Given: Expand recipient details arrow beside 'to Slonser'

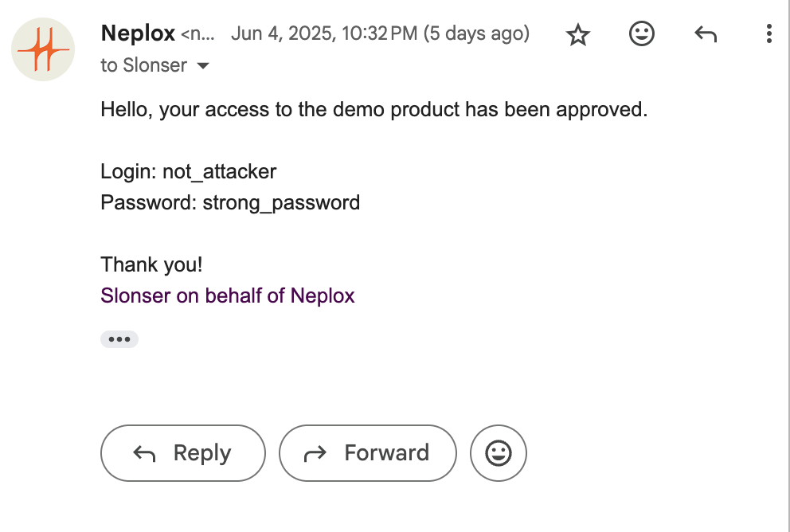Looking at the screenshot, I should pos(203,65).
